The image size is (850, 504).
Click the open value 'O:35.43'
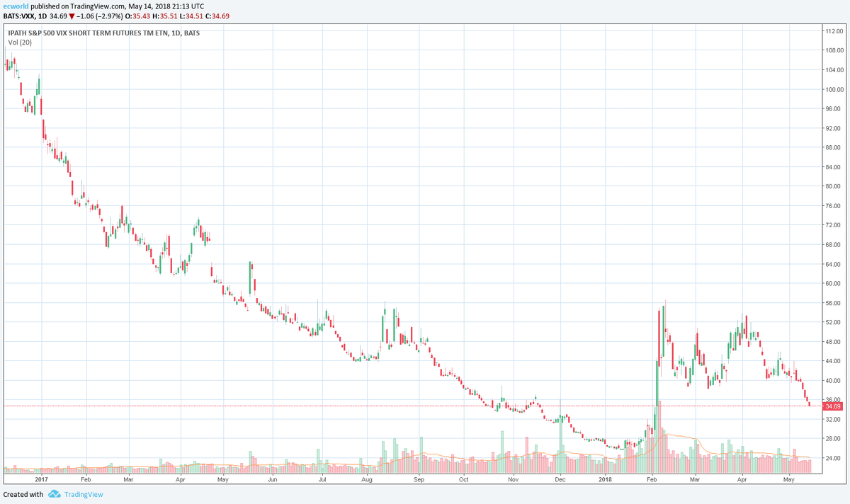(x=139, y=15)
